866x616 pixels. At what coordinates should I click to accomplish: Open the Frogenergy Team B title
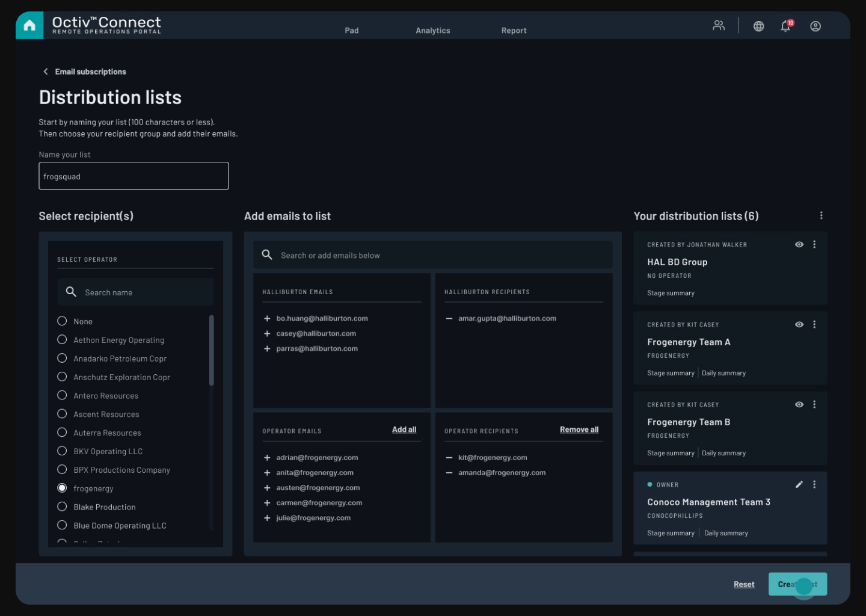(x=689, y=422)
